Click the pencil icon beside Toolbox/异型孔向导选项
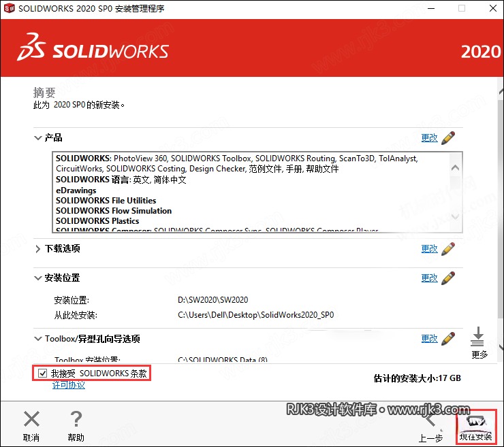This screenshot has width=504, height=447. coord(448,339)
